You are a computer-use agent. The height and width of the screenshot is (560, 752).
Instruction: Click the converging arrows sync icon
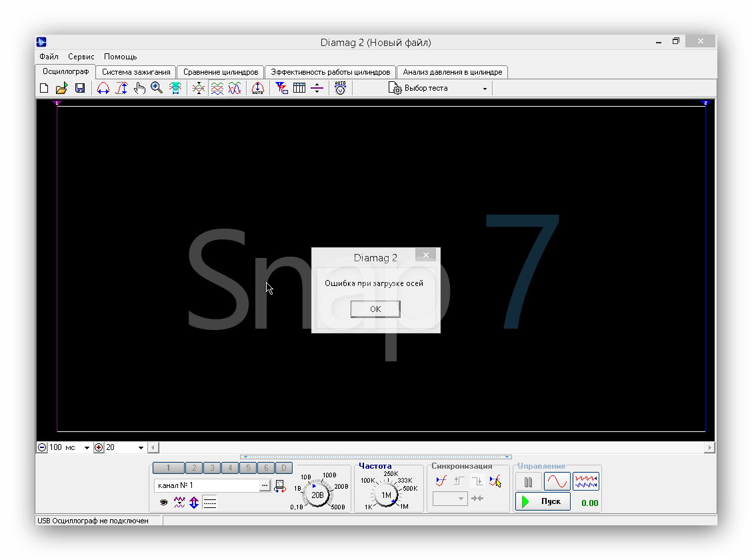pyautogui.click(x=477, y=499)
